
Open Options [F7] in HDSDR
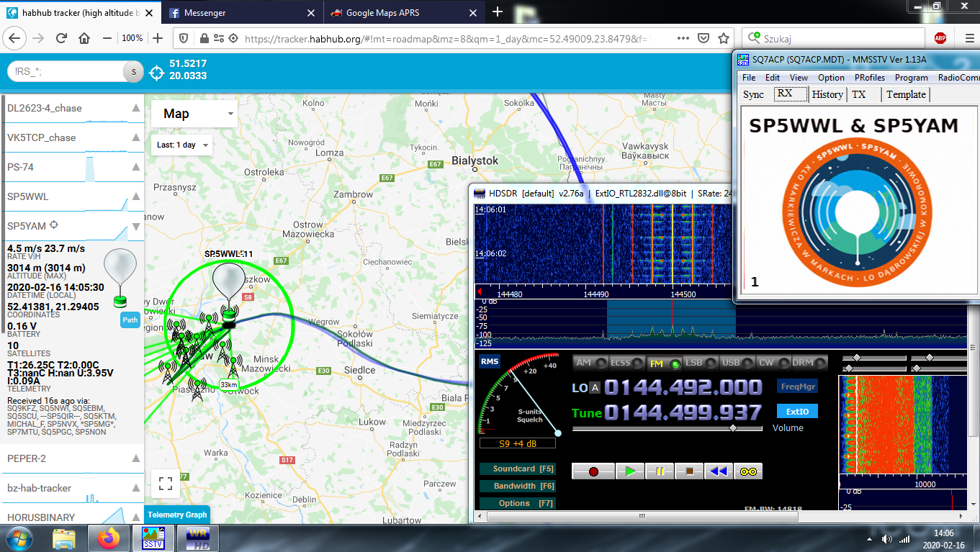coord(518,504)
